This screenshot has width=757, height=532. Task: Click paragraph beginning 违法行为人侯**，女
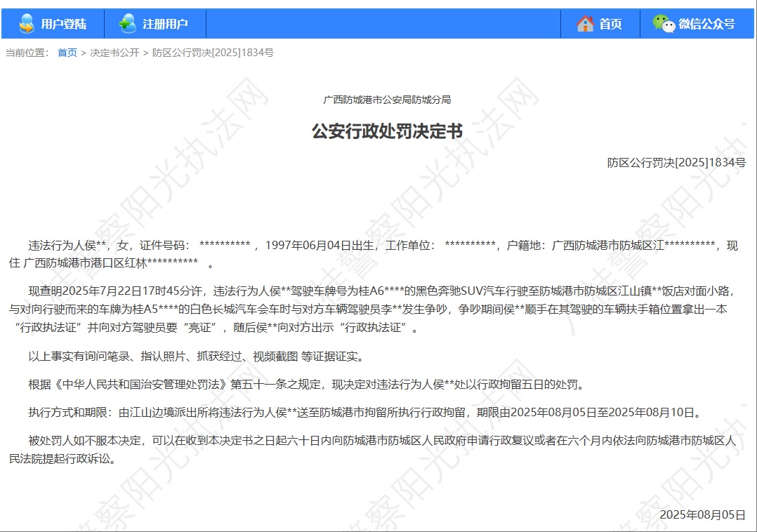[x=374, y=254]
